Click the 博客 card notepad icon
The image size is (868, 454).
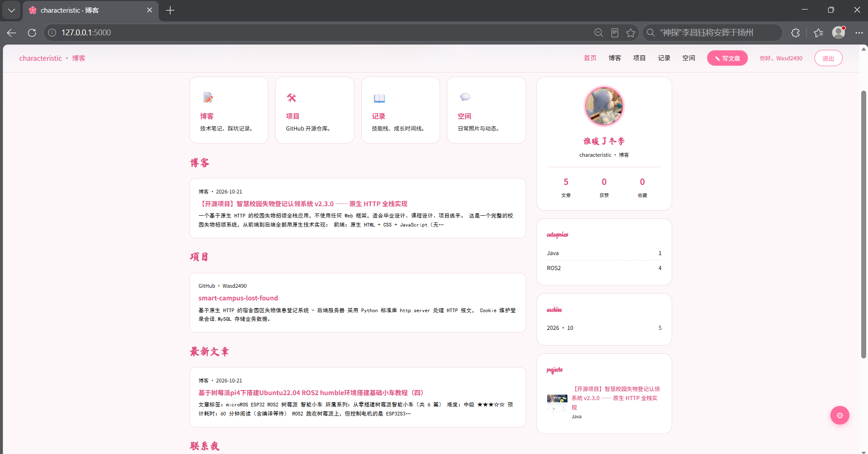[208, 97]
